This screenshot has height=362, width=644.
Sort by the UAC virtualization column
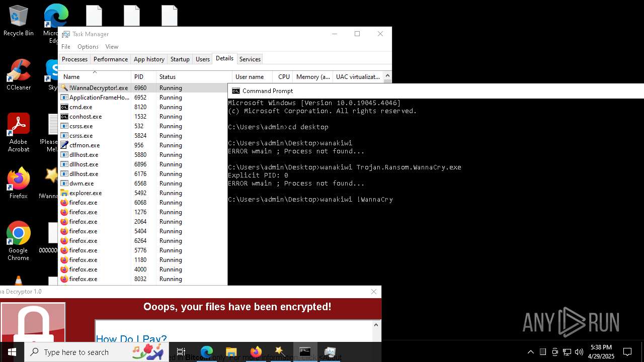(x=358, y=77)
